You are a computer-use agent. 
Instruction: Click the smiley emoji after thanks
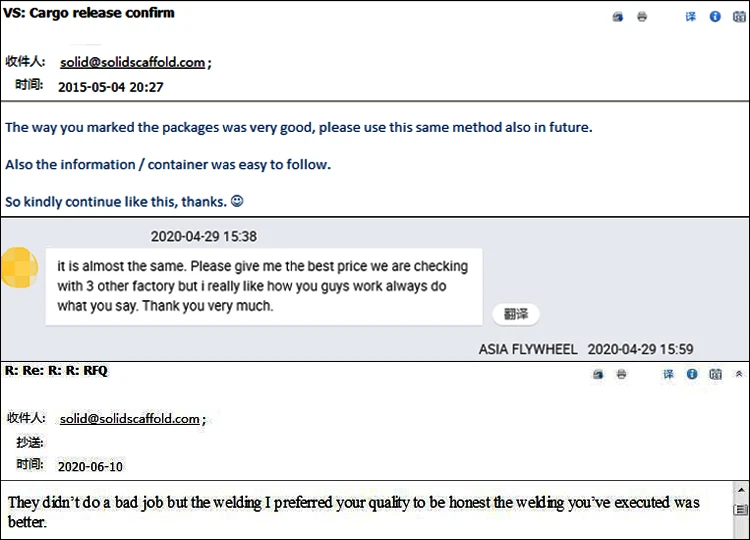(237, 201)
